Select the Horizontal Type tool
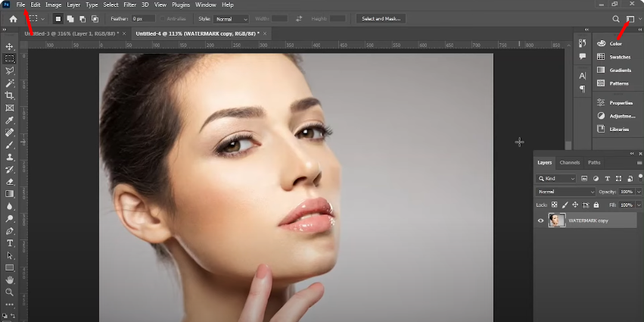 [9, 243]
